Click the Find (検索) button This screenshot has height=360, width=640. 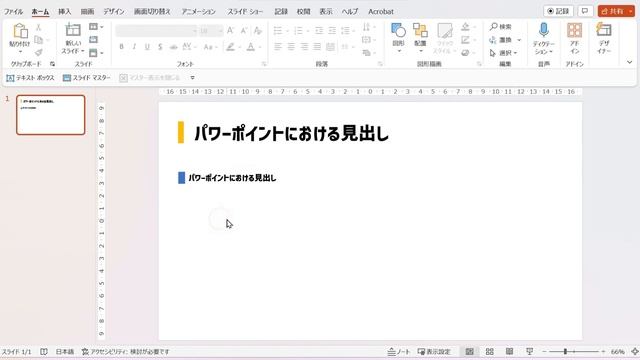tap(501, 27)
